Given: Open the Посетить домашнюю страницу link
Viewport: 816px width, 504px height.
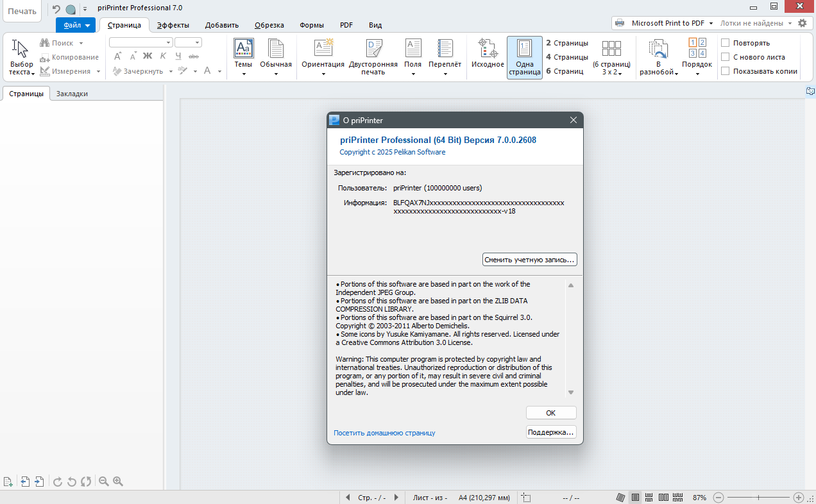Looking at the screenshot, I should [x=384, y=433].
